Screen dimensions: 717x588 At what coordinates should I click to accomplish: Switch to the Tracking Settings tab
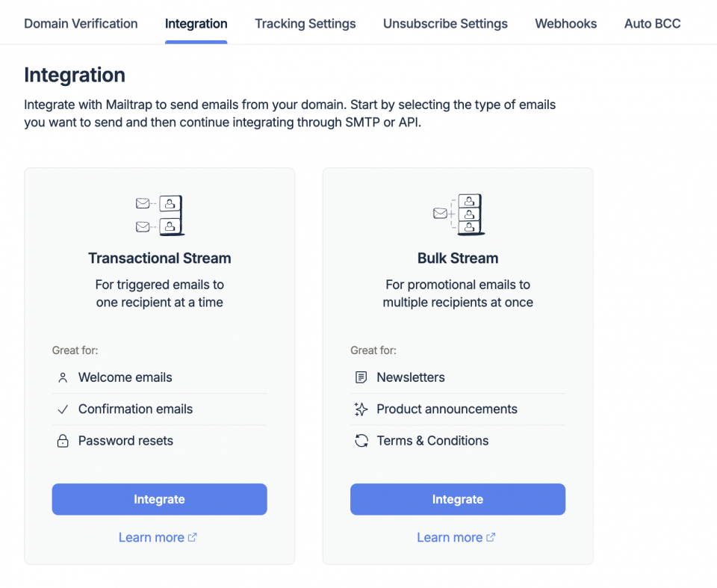(x=305, y=23)
